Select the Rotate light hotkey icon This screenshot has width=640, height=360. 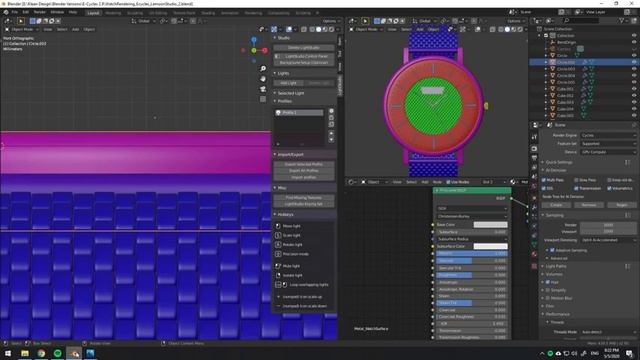point(278,244)
